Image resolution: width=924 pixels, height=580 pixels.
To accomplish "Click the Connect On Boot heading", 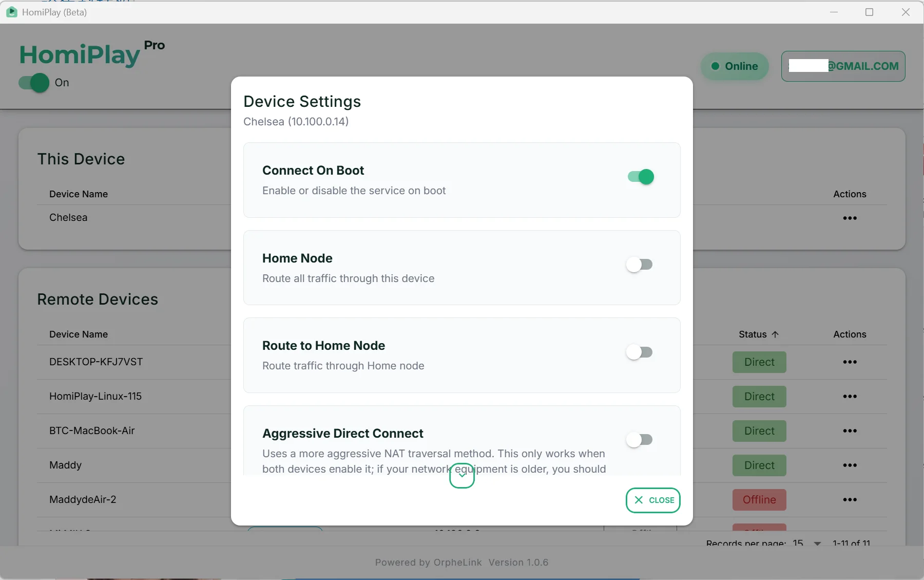I will tap(313, 171).
